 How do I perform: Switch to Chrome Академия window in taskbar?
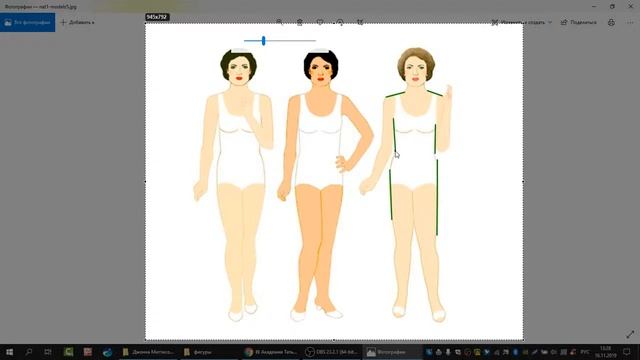click(271, 352)
